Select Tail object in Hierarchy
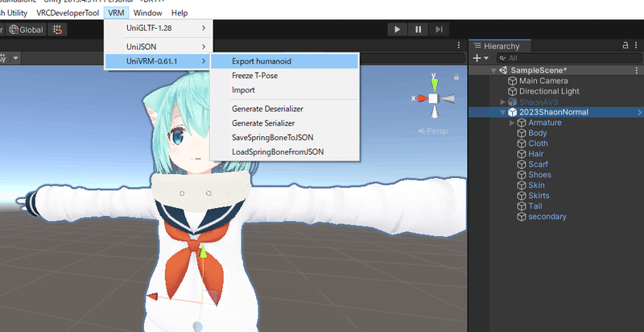Image resolution: width=644 pixels, height=332 pixels. coord(535,205)
